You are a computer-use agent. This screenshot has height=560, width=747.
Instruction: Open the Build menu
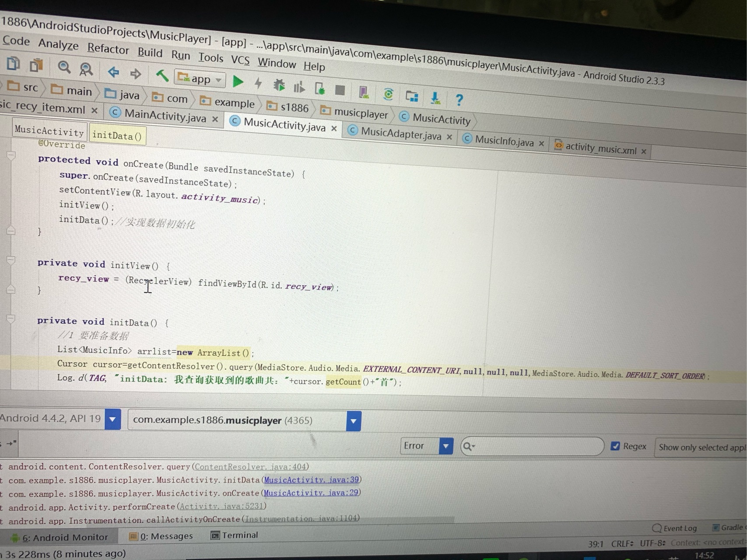coord(150,52)
